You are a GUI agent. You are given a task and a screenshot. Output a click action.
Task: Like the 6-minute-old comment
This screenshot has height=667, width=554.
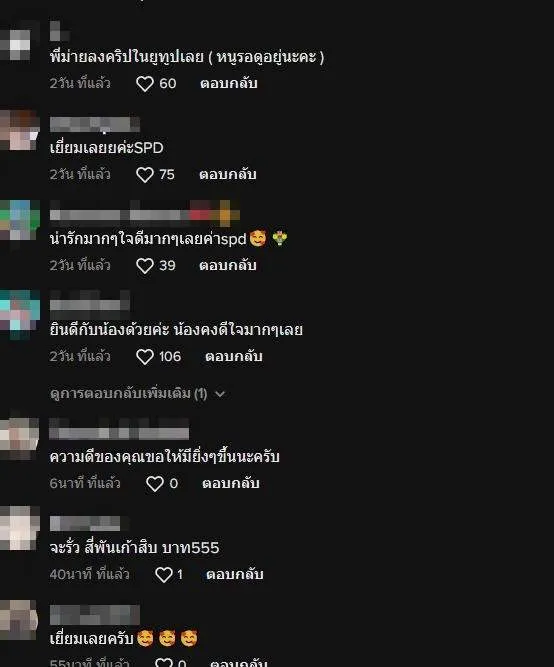coord(155,484)
